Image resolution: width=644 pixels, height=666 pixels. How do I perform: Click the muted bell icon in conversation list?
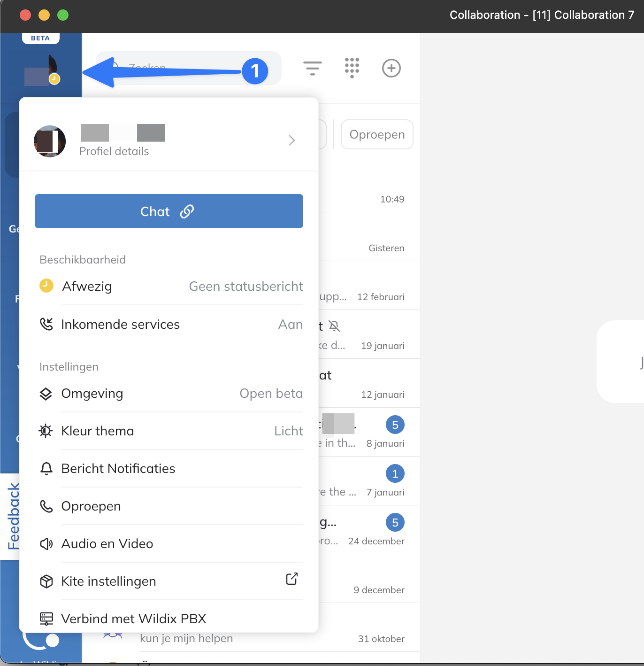coord(334,325)
